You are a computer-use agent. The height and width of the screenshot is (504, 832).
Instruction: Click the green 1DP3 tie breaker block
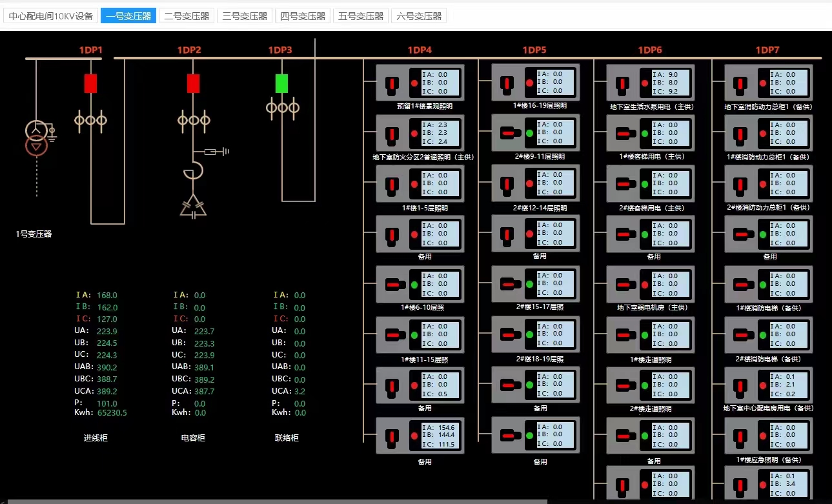281,83
